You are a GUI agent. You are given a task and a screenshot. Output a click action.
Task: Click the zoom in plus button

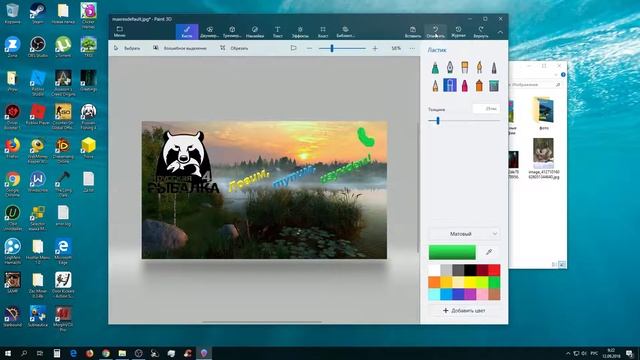click(375, 48)
